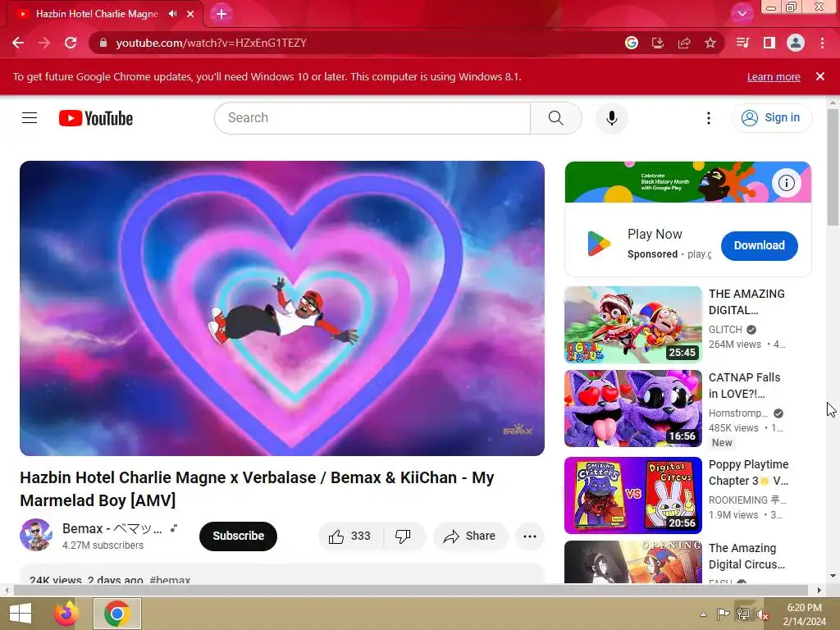Click the Google Play logo in ad

tap(598, 244)
